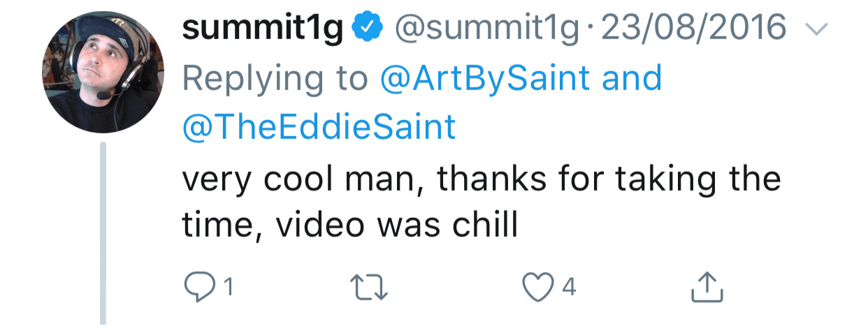The width and height of the screenshot is (868, 331).
Task: Open the tweet starting "very cool man"
Action: point(482,202)
